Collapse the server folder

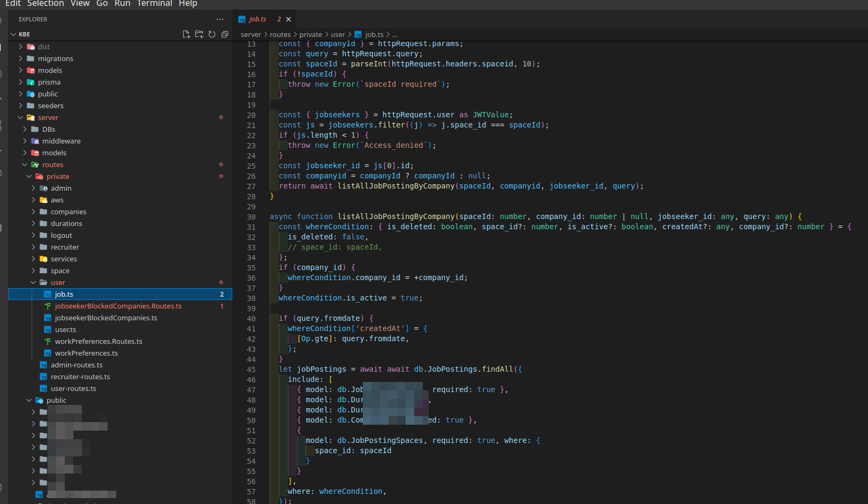point(48,118)
